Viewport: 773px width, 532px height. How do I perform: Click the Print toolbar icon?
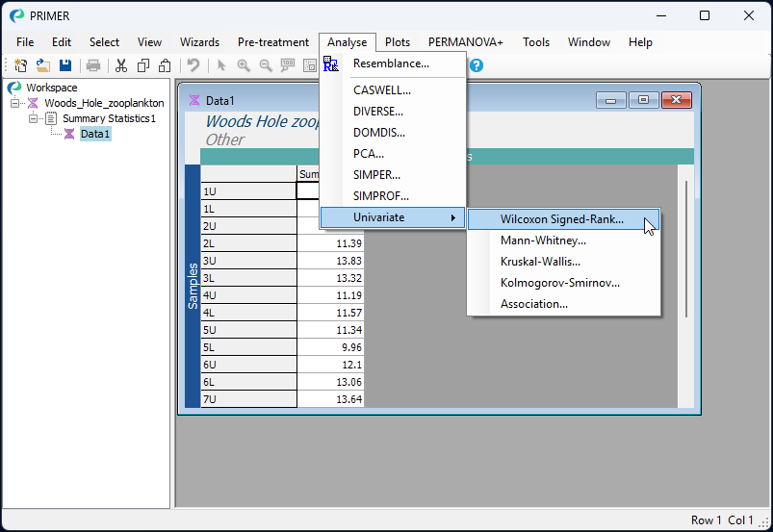pyautogui.click(x=93, y=65)
